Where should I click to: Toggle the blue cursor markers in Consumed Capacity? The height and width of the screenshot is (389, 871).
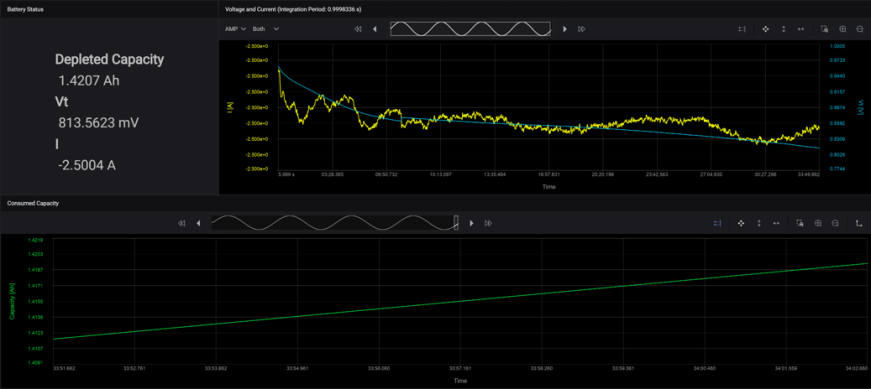[x=717, y=223]
